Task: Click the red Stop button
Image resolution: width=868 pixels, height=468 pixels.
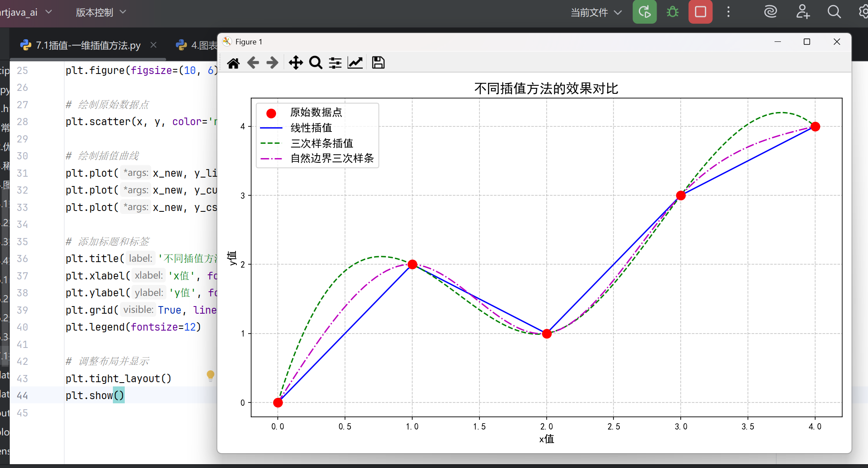Action: pos(700,12)
